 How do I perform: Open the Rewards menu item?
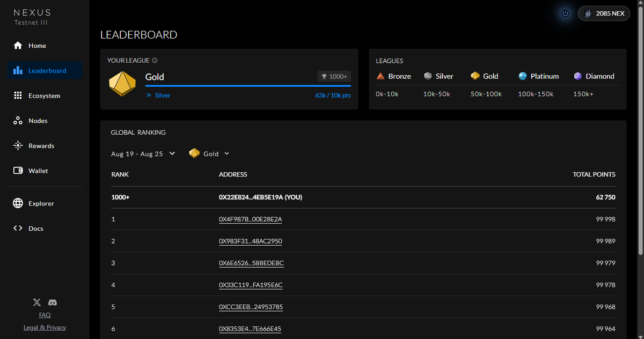point(45,146)
